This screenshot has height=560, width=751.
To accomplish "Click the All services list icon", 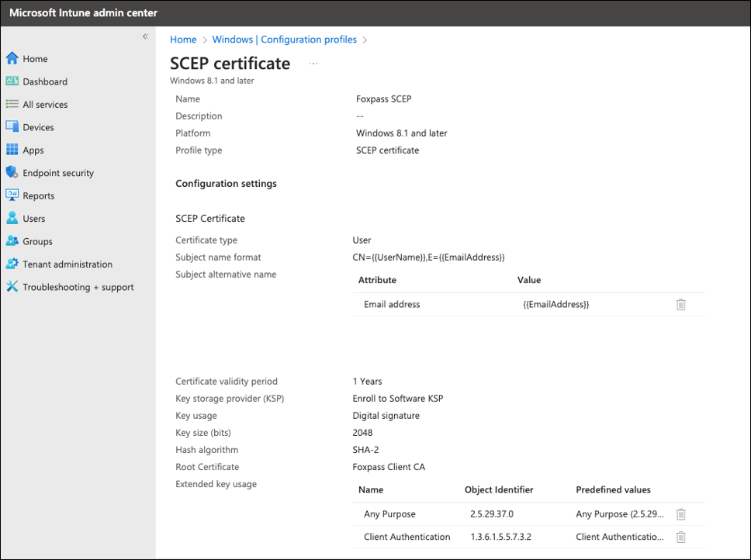I will pos(12,104).
